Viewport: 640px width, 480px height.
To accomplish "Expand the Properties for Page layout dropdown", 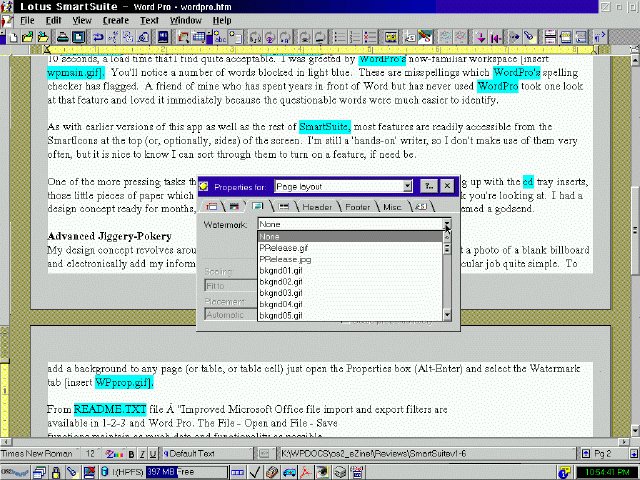I will pyautogui.click(x=407, y=187).
